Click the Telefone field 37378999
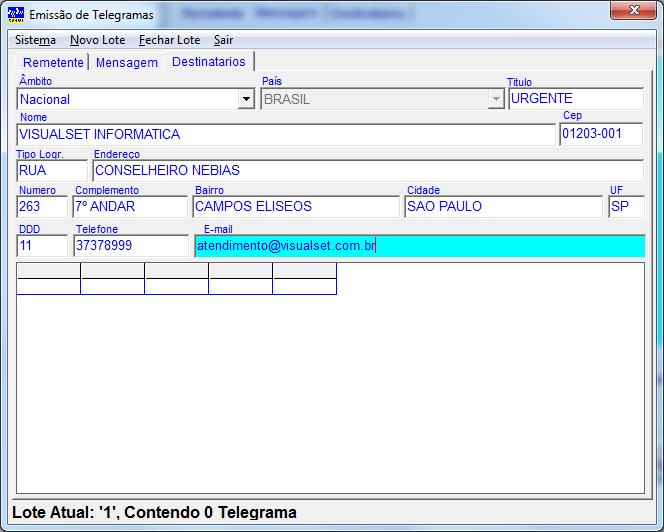Screen dimensions: 664x532 point(130,245)
